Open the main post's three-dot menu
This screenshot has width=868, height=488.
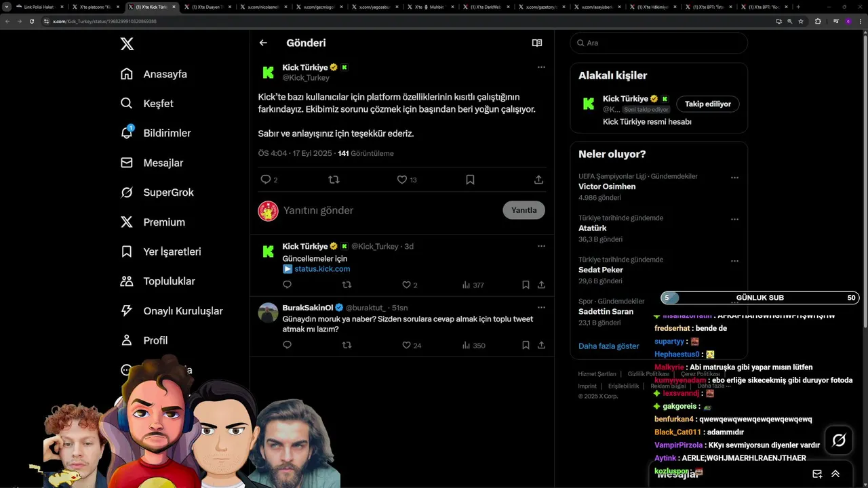[x=541, y=67]
